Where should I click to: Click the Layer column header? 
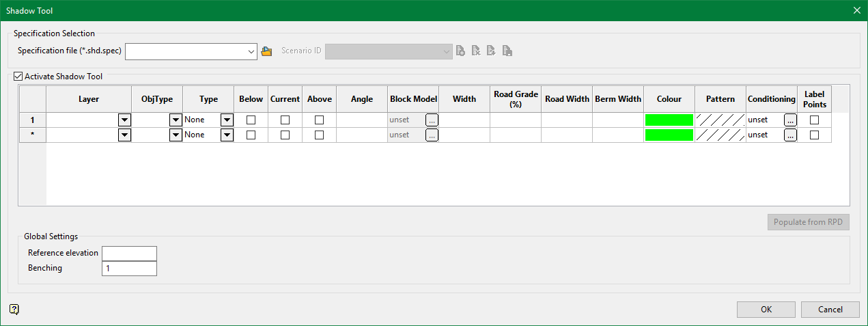pyautogui.click(x=89, y=99)
